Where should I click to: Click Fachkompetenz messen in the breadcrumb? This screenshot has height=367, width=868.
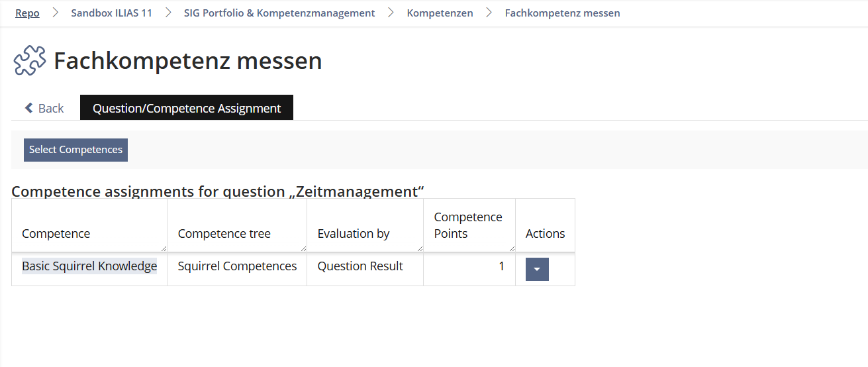(563, 13)
